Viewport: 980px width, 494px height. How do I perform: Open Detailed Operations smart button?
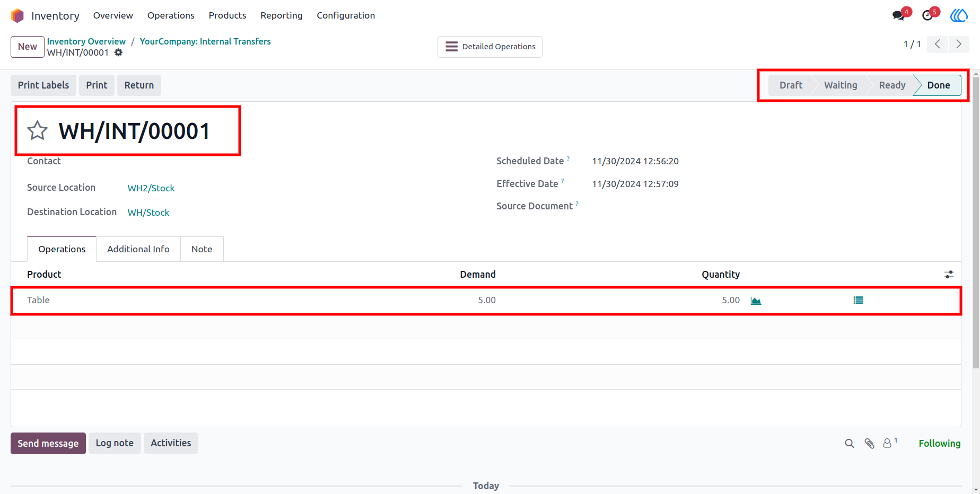[490, 47]
